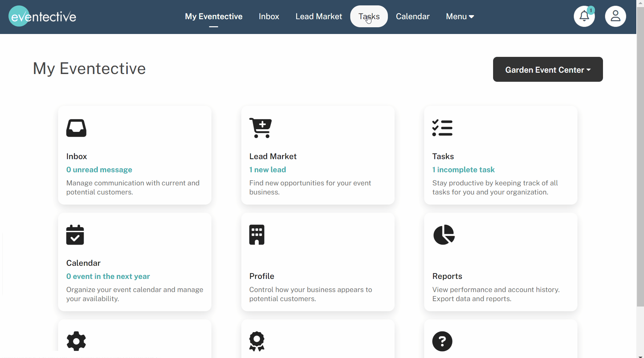Click the Eventective logo
The image size is (644, 358).
42,16
